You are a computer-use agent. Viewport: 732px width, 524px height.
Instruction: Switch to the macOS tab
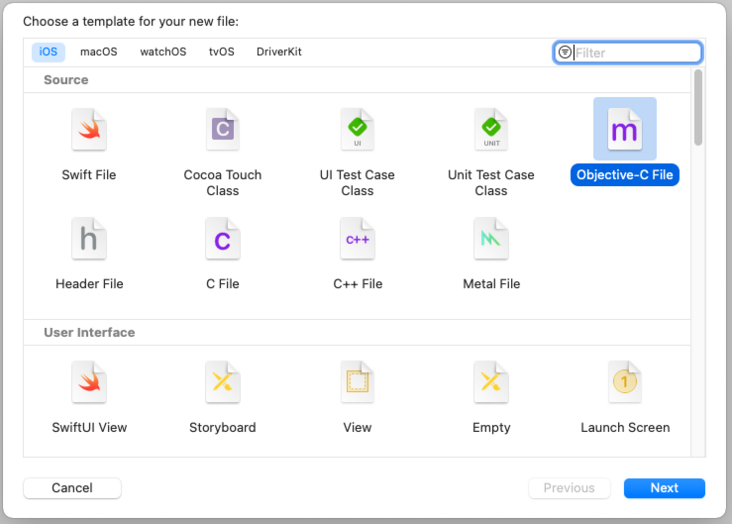click(99, 52)
